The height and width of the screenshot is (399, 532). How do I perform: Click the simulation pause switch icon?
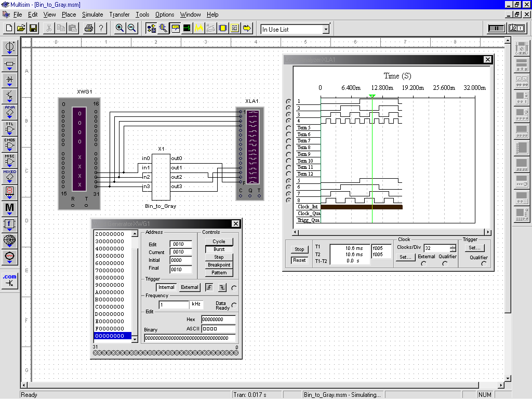click(496, 28)
